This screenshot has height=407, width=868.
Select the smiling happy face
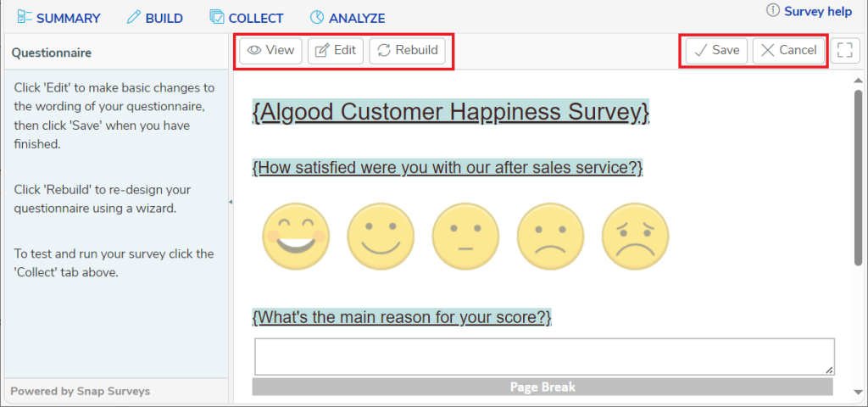pyautogui.click(x=381, y=237)
